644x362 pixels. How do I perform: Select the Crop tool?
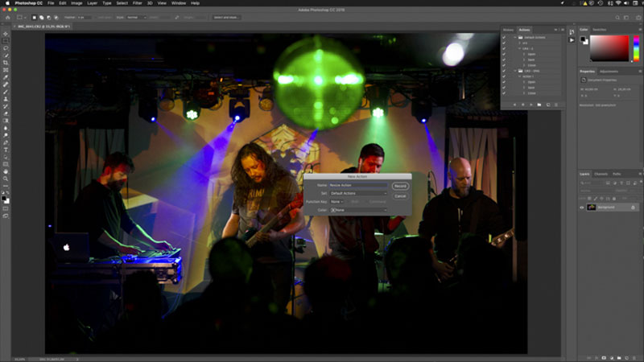pos(6,63)
